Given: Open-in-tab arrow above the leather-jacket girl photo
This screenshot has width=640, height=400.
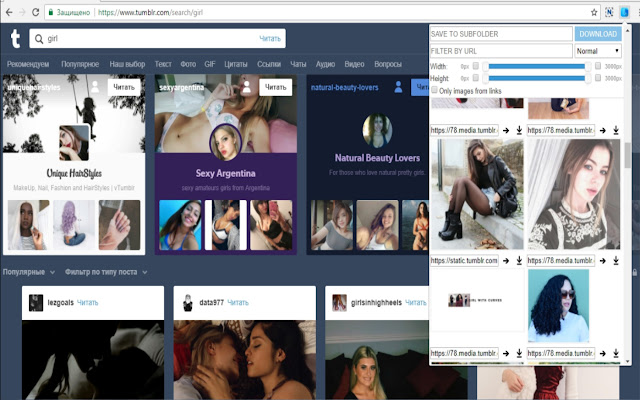Looking at the screenshot, I should coord(506,131).
